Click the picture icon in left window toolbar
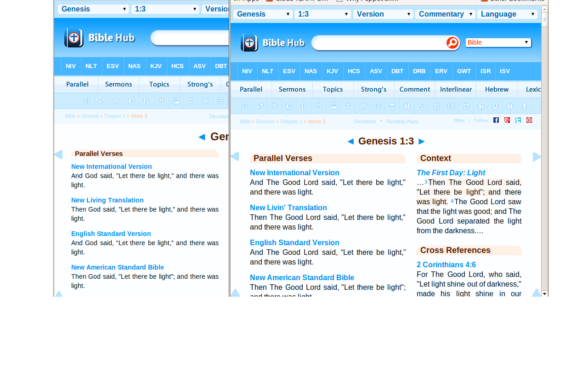Screen dimensions: 588x368 tap(176, 101)
